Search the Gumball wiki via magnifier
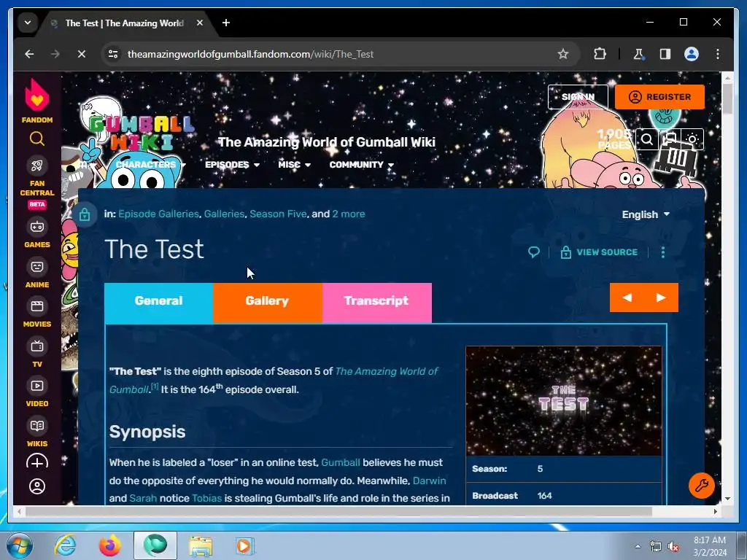Screen dimensions: 747x560 click(646, 139)
